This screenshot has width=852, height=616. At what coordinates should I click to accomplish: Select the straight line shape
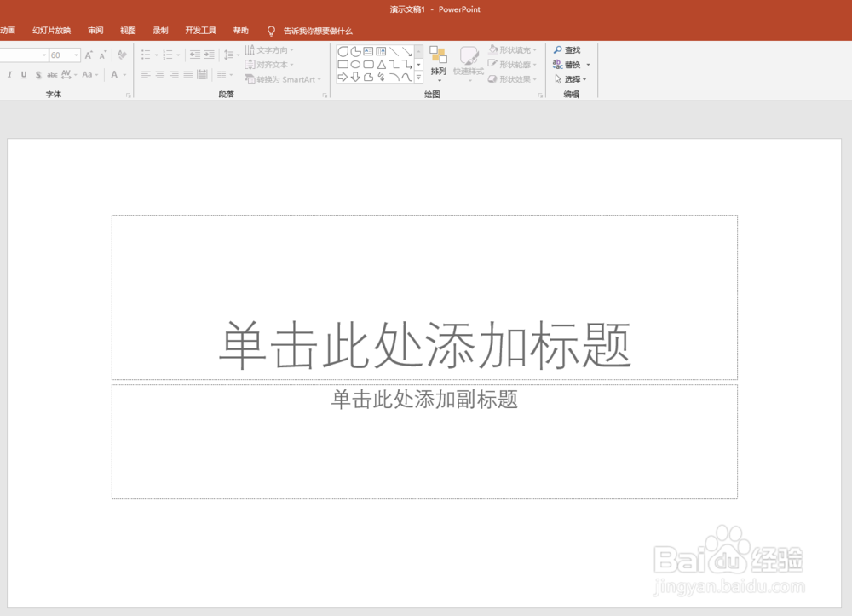tap(394, 52)
